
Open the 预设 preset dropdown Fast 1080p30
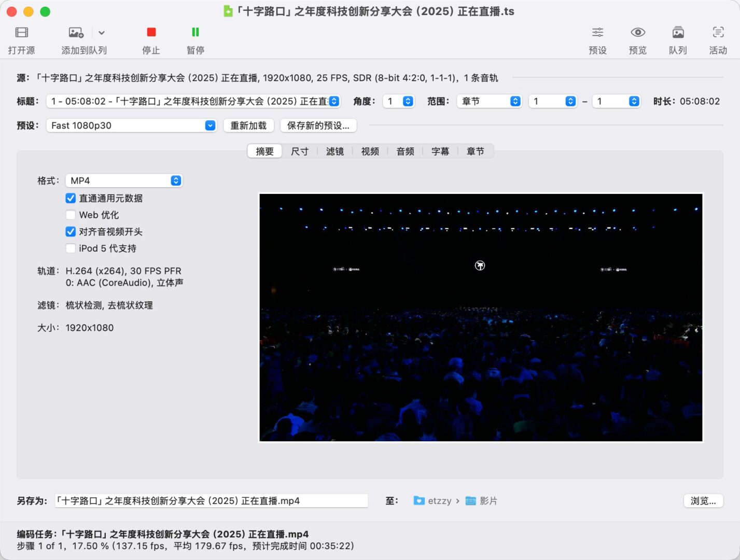(131, 125)
